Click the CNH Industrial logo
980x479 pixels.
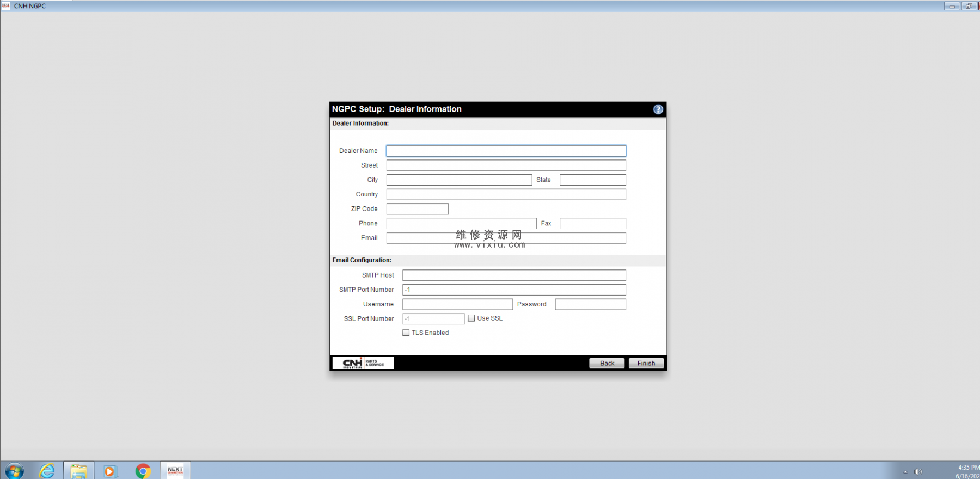[363, 363]
